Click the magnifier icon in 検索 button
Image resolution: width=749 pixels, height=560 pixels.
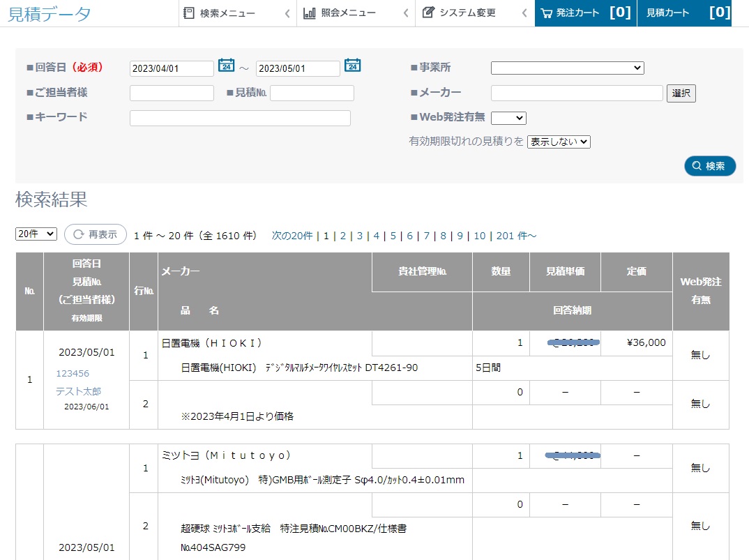697,166
